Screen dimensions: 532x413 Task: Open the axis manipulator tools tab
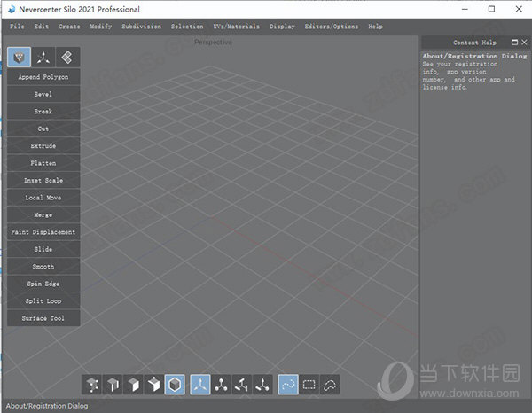[43, 57]
